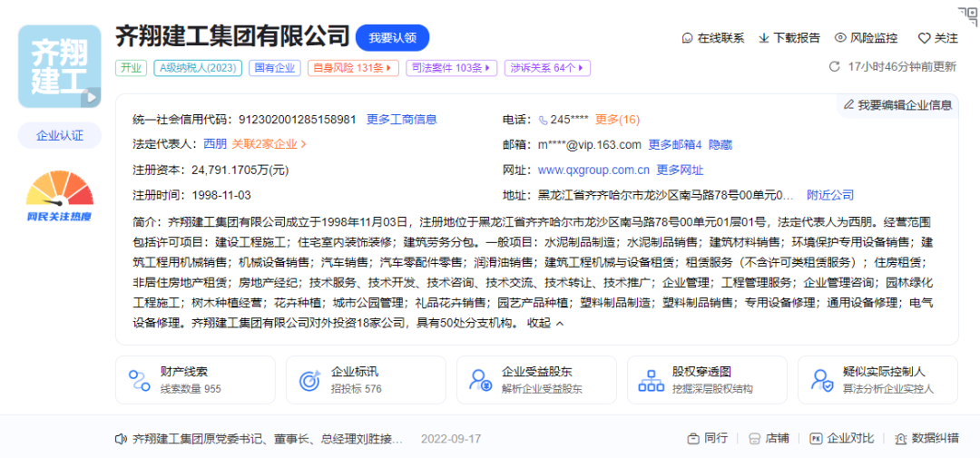The image size is (980, 458).
Task: Click 更多工商信息 link
Action: click(401, 119)
